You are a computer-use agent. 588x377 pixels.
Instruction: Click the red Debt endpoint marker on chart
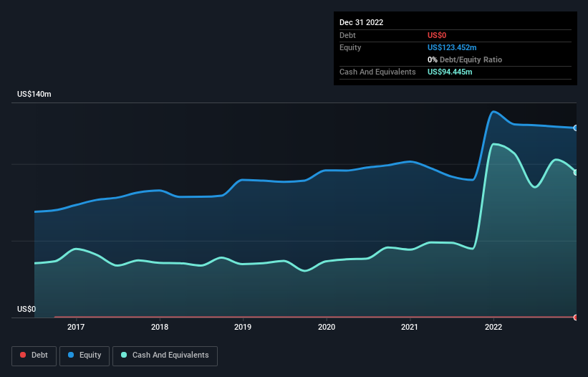click(576, 318)
